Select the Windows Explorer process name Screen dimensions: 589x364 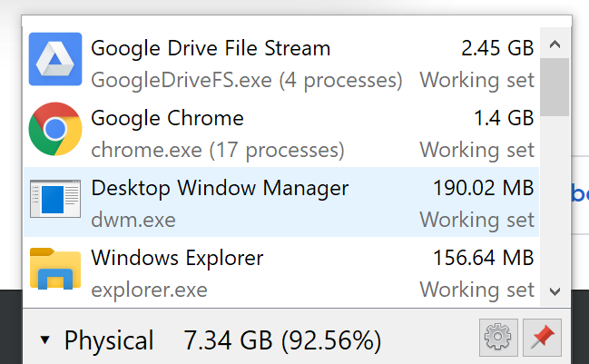point(177,259)
